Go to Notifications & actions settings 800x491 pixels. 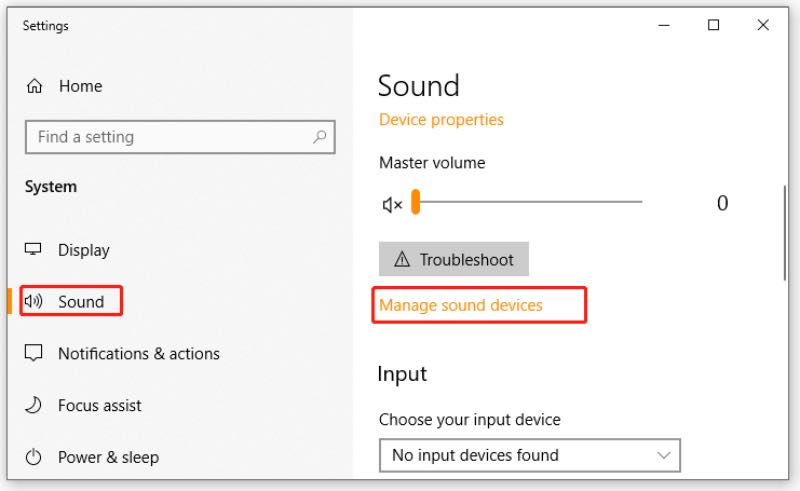click(x=138, y=353)
